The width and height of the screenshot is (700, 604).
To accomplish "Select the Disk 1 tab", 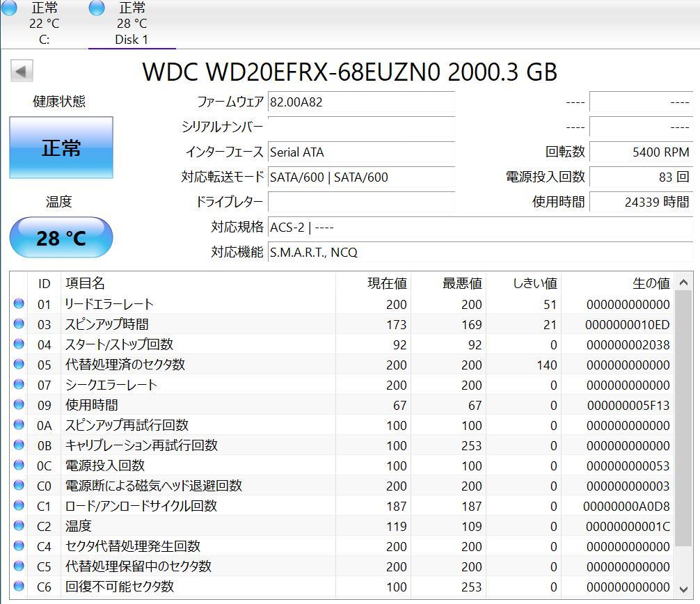I will pos(132,23).
